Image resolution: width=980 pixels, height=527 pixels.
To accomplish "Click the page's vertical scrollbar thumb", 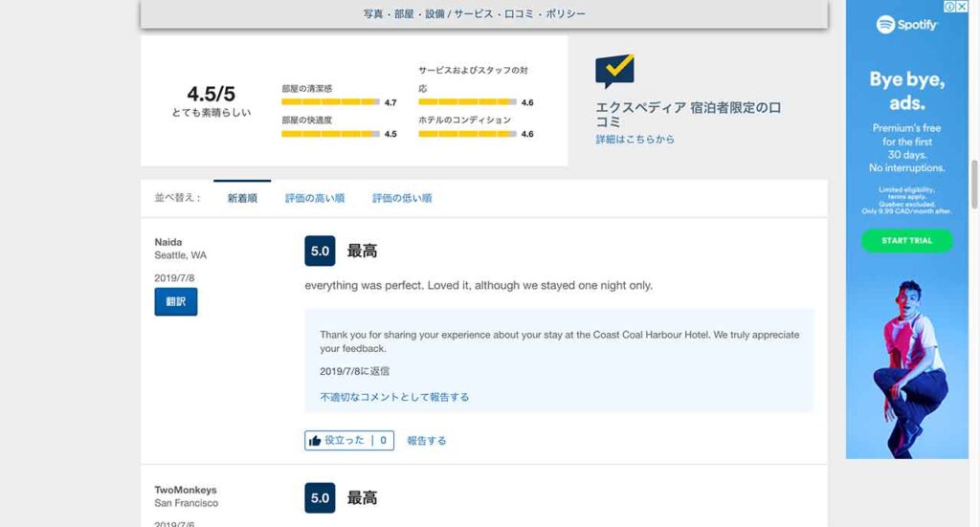I will click(974, 184).
